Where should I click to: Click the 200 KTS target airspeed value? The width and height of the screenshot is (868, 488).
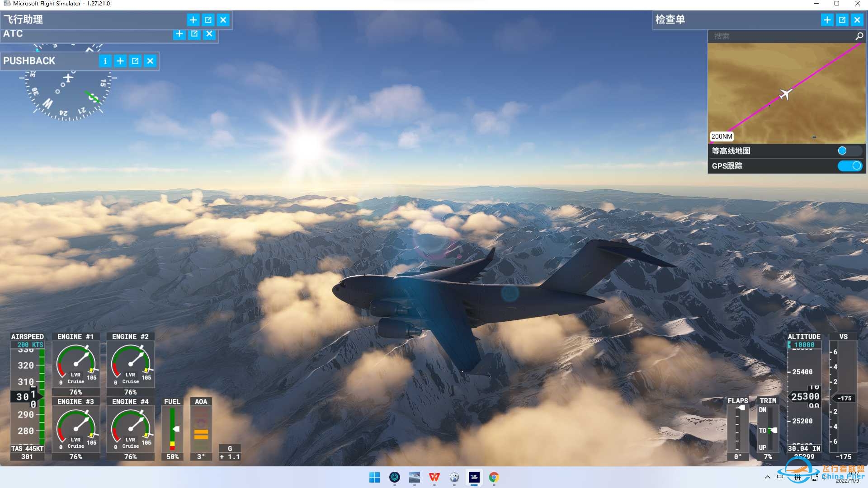(x=30, y=345)
